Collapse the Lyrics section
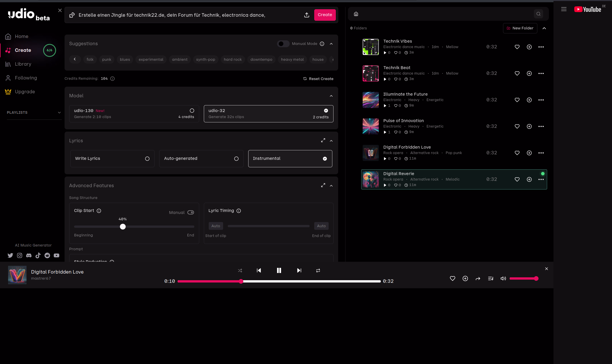The width and height of the screenshot is (612, 364). [x=331, y=141]
